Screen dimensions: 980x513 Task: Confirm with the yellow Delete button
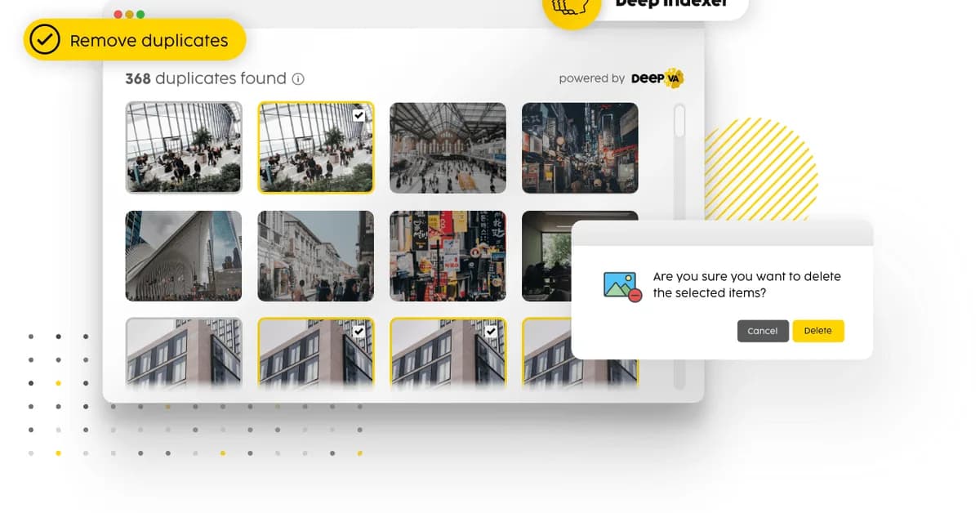(817, 331)
